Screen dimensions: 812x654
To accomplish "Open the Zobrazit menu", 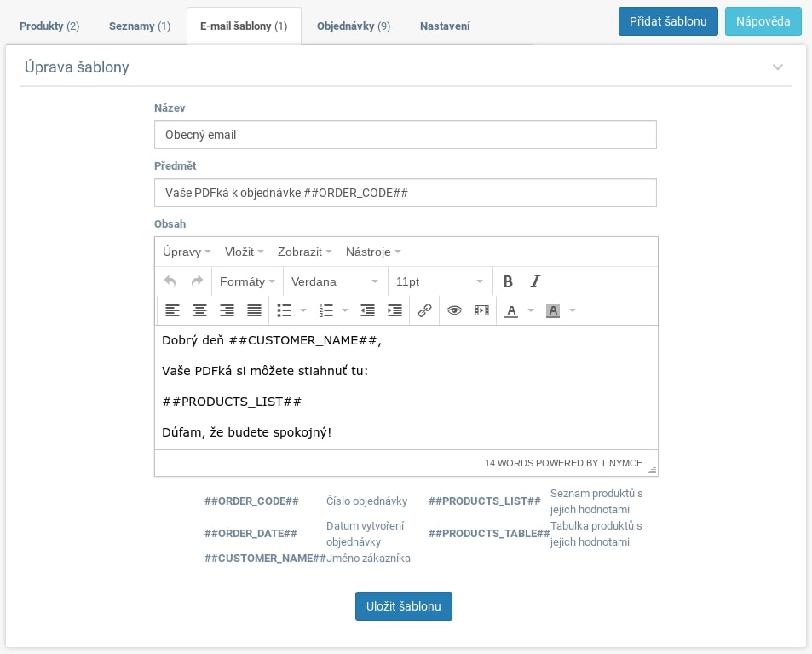I will (x=304, y=252).
